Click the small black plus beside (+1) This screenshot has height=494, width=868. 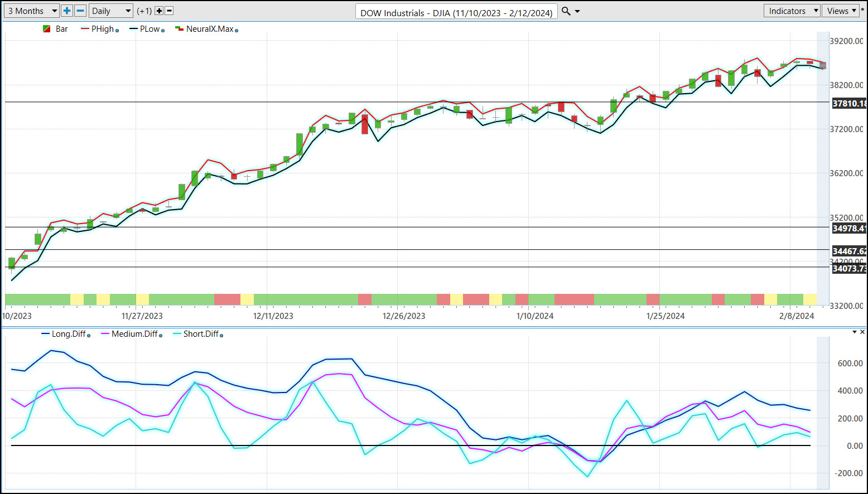coord(159,11)
